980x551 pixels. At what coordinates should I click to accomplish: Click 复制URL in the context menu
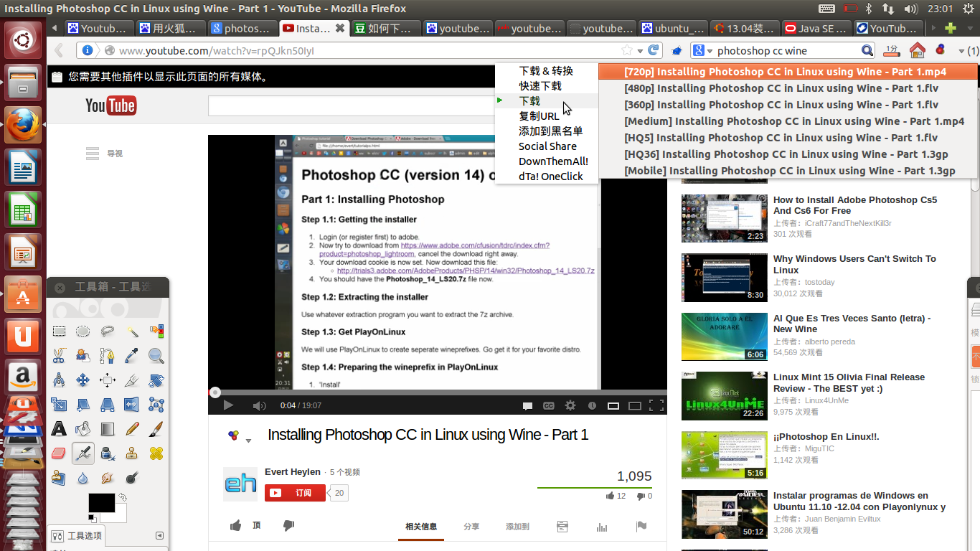(546, 116)
